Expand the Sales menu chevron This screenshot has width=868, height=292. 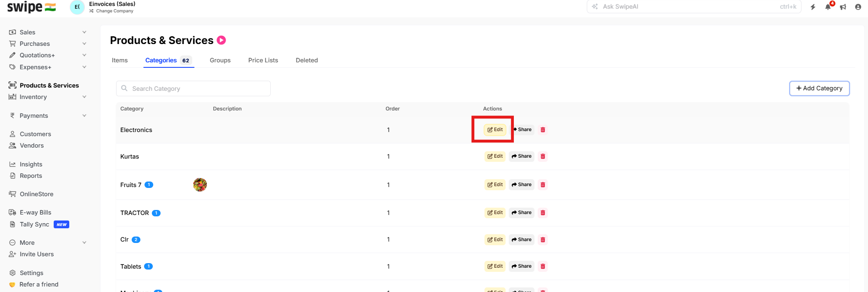pyautogui.click(x=84, y=32)
